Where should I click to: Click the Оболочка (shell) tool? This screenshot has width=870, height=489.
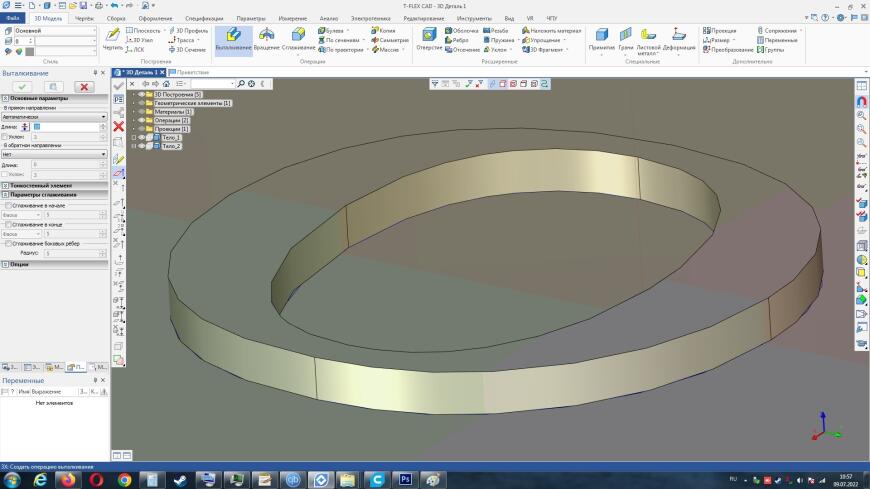coord(462,31)
